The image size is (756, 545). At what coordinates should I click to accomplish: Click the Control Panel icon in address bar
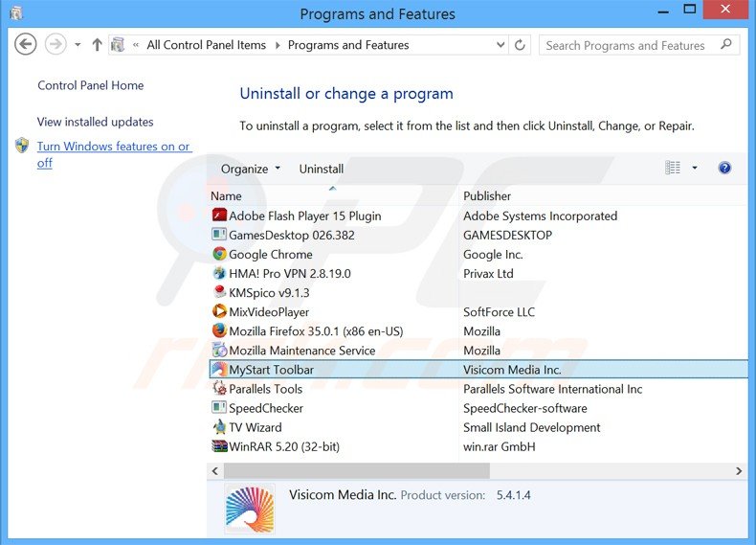pyautogui.click(x=118, y=45)
